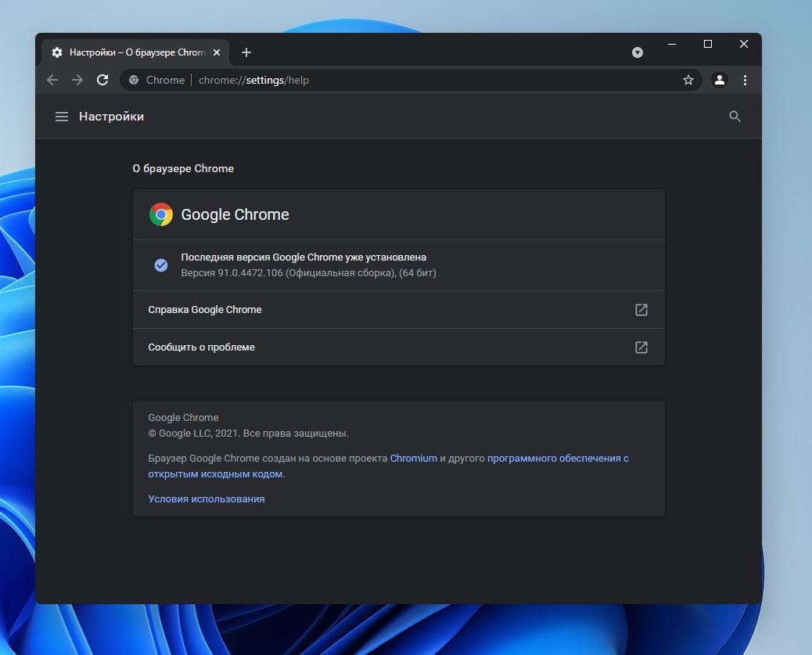The width and height of the screenshot is (812, 655).
Task: Minimize the Chrome window
Action: (x=672, y=44)
